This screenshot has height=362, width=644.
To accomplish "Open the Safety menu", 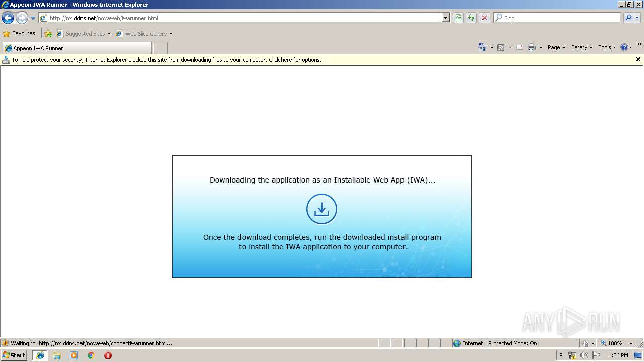I will pos(582,47).
